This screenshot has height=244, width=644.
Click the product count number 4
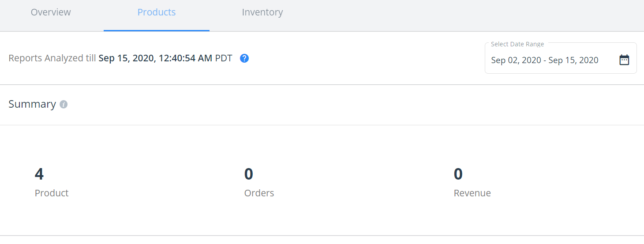pos(39,174)
